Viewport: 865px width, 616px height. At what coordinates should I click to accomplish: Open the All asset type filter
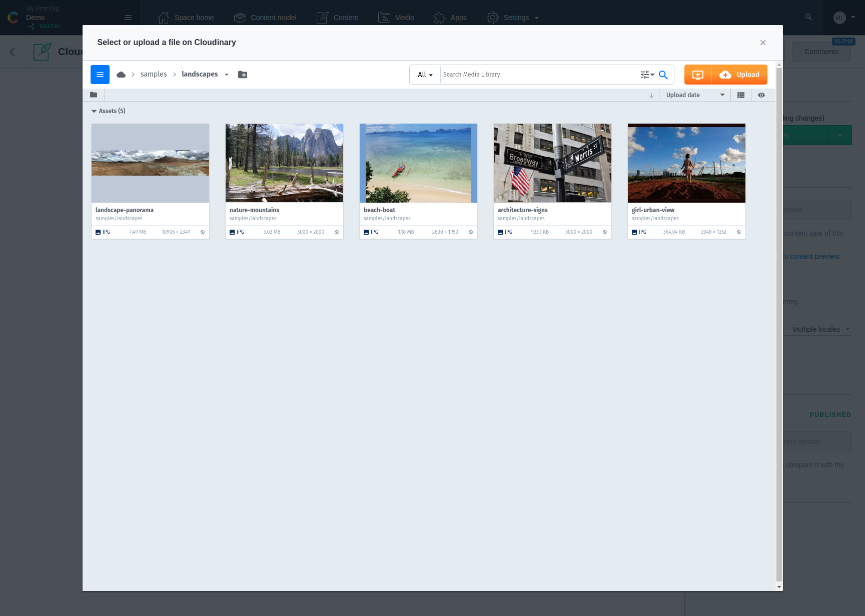[425, 75]
